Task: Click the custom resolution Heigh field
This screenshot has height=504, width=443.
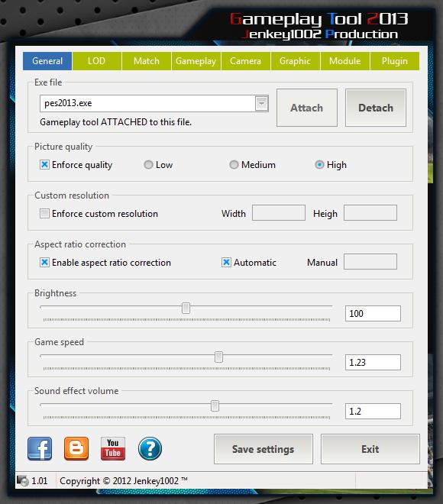Action: tap(370, 213)
